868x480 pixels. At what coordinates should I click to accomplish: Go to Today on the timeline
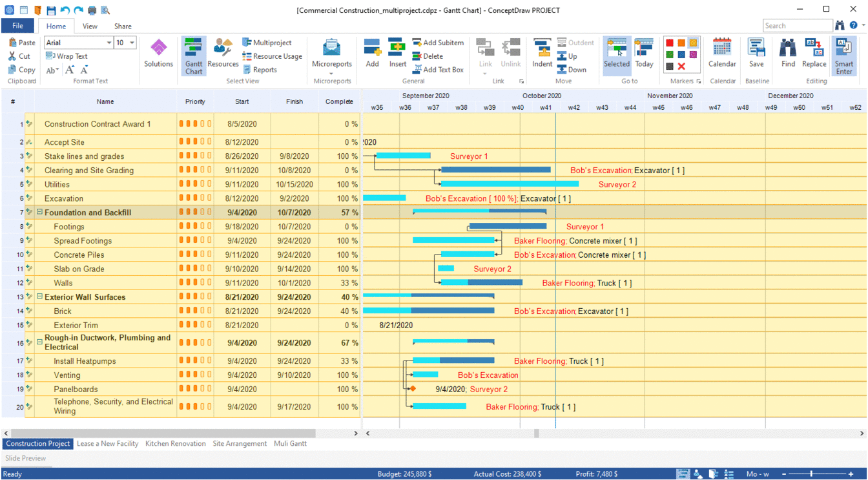pos(644,53)
